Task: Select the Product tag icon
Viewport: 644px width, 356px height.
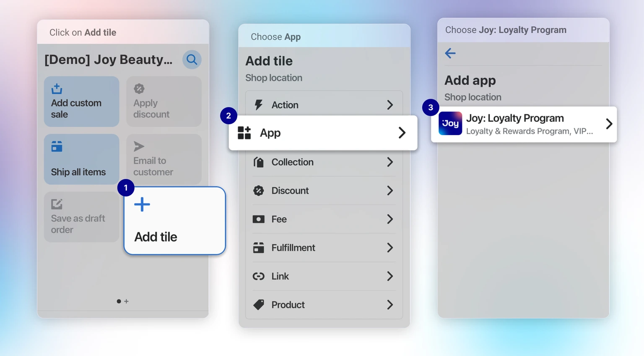Action: pyautogui.click(x=259, y=305)
